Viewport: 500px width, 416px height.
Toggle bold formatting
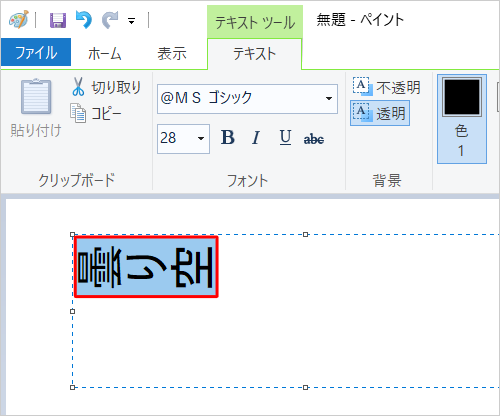(x=228, y=138)
